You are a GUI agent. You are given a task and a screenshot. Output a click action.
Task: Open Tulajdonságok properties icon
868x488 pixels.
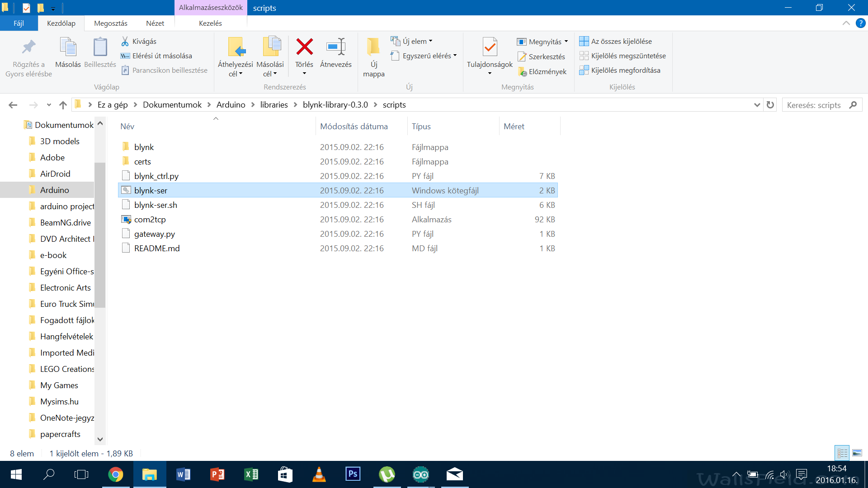click(x=490, y=47)
